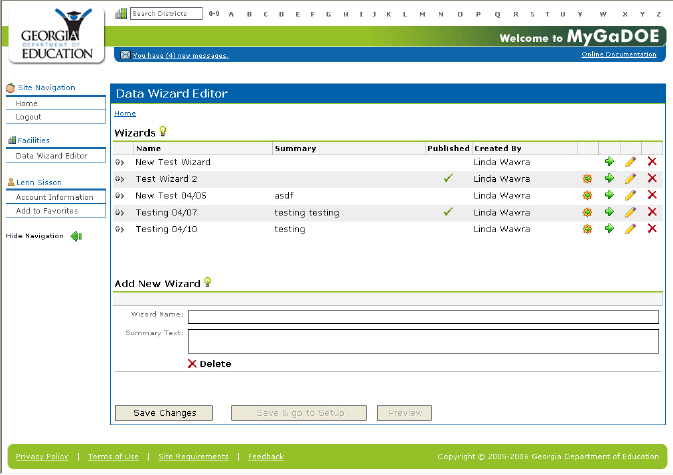Screen dimensions: 673x475
Task: Click the Save Changes button
Action: point(164,413)
